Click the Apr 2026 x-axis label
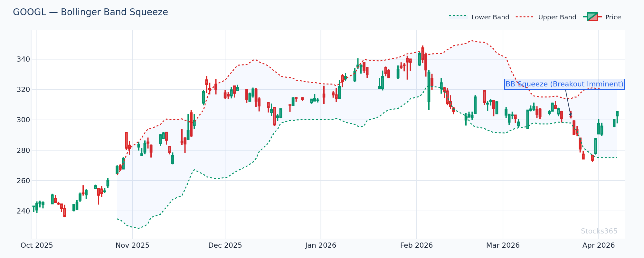644x258 pixels. coord(598,245)
